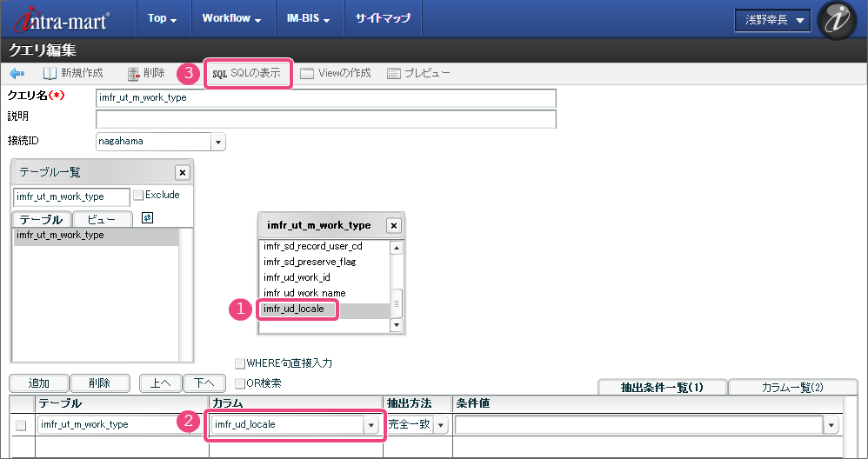
Task: Open the IM-BIS menu
Action: point(309,19)
